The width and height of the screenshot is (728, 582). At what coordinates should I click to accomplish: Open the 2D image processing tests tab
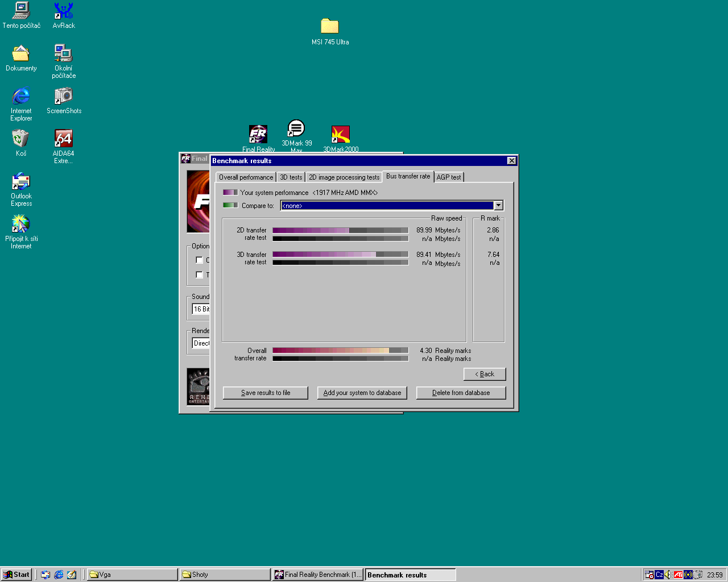pos(344,177)
